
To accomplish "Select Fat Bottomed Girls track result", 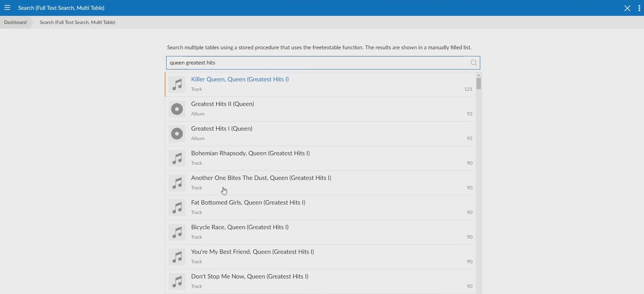I will pyautogui.click(x=248, y=203).
